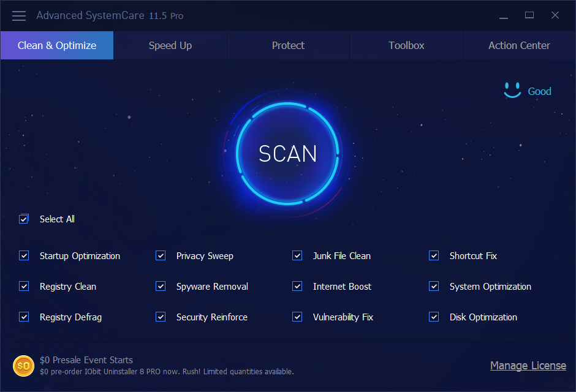Toggle the Select All checkbox
Screen dimensions: 576x392
pos(23,219)
